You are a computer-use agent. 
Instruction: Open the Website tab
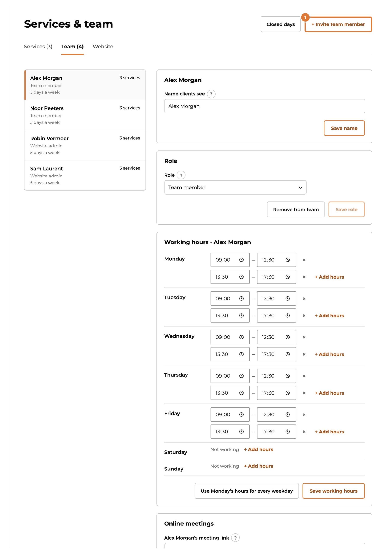pos(103,47)
